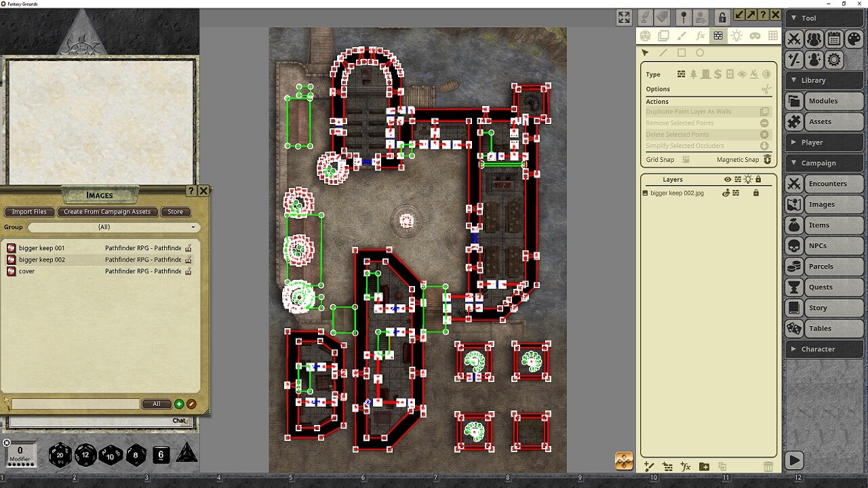The height and width of the screenshot is (488, 868).
Task: Open the Grid settings icon
Action: 773,36
